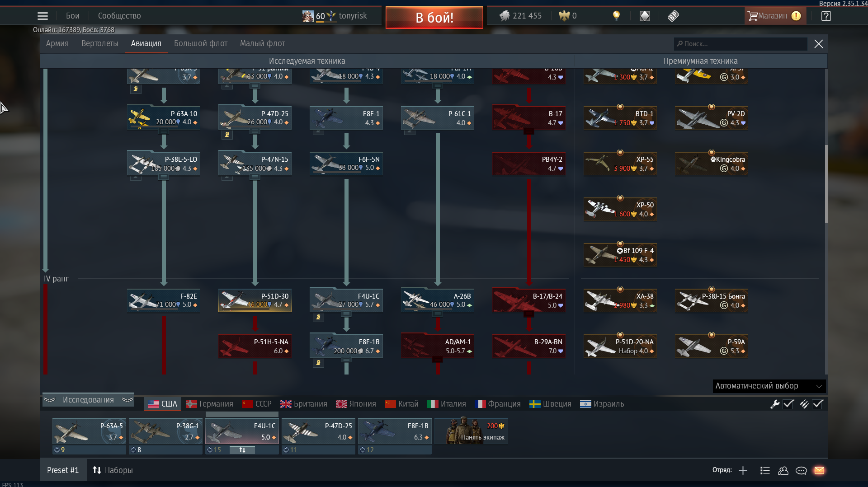The width and height of the screenshot is (868, 487).
Task: Open tonyrisk player profile
Action: [x=353, y=16]
